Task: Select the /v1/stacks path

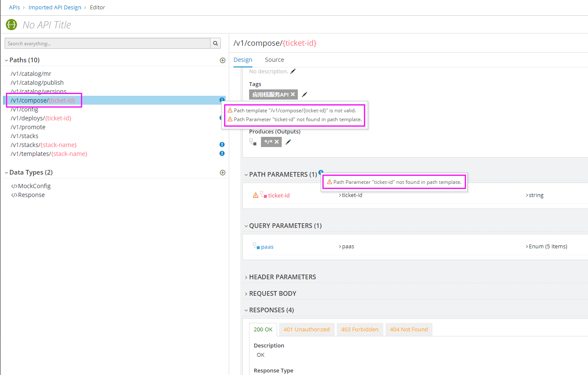Action: (25, 136)
